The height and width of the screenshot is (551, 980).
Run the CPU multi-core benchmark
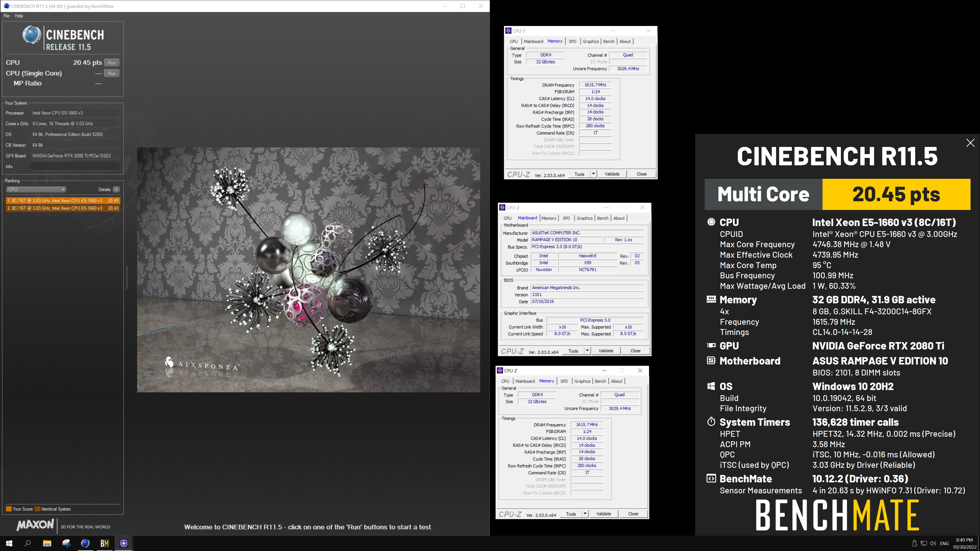[112, 63]
